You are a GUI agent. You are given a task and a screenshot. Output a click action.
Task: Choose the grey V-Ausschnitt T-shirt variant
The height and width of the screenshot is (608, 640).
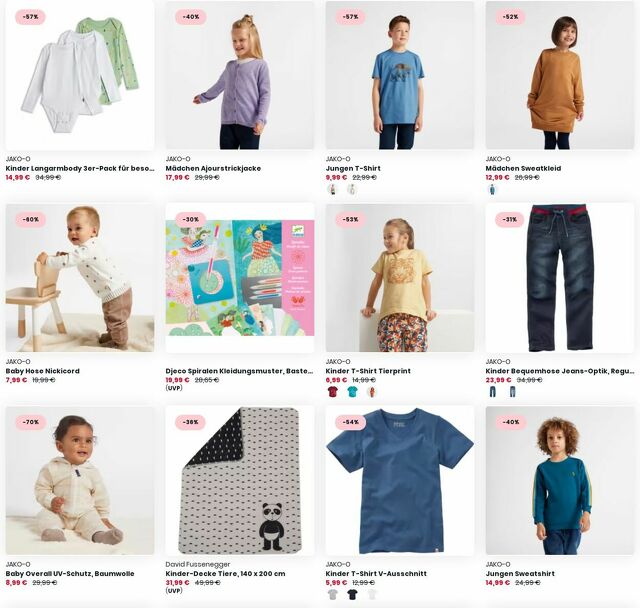coord(333,595)
